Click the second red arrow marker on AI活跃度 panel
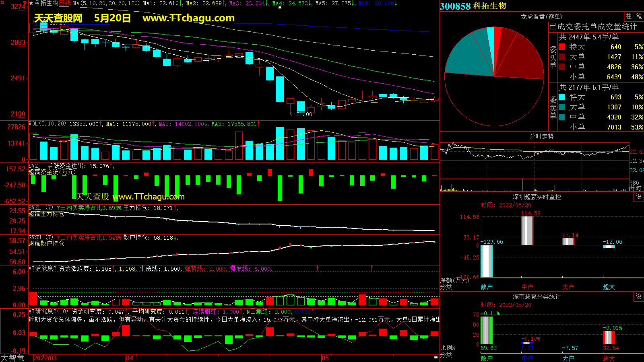Image resolution: width=644 pixels, height=362 pixels. pos(372,268)
